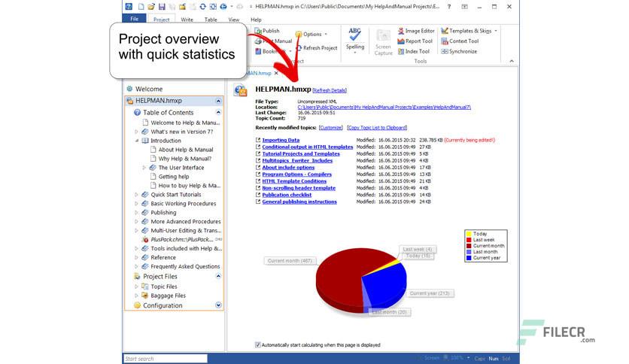Click the blue circular refresh icon in the title bar

(202, 7)
